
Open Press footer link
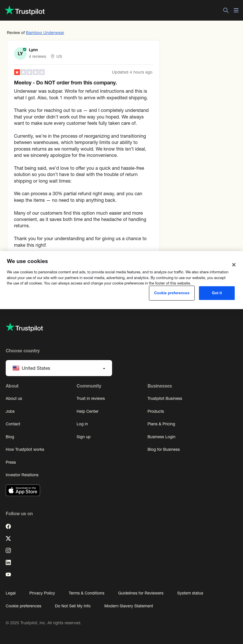(x=11, y=462)
